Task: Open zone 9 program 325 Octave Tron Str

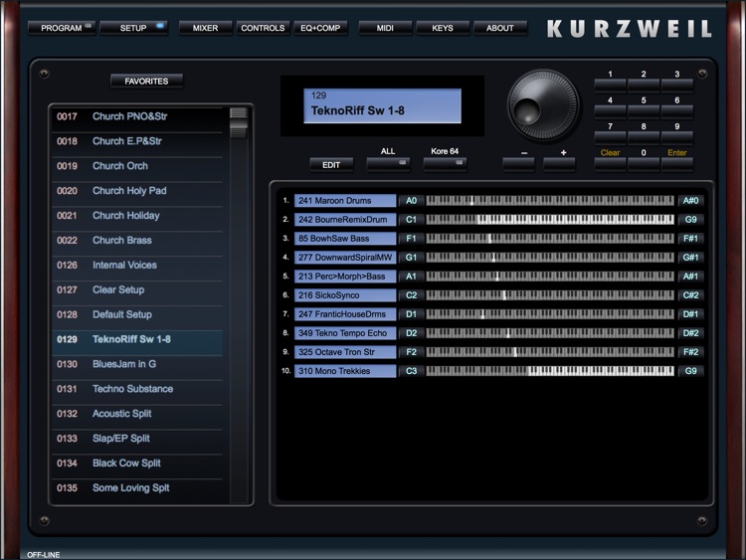Action: coord(345,352)
